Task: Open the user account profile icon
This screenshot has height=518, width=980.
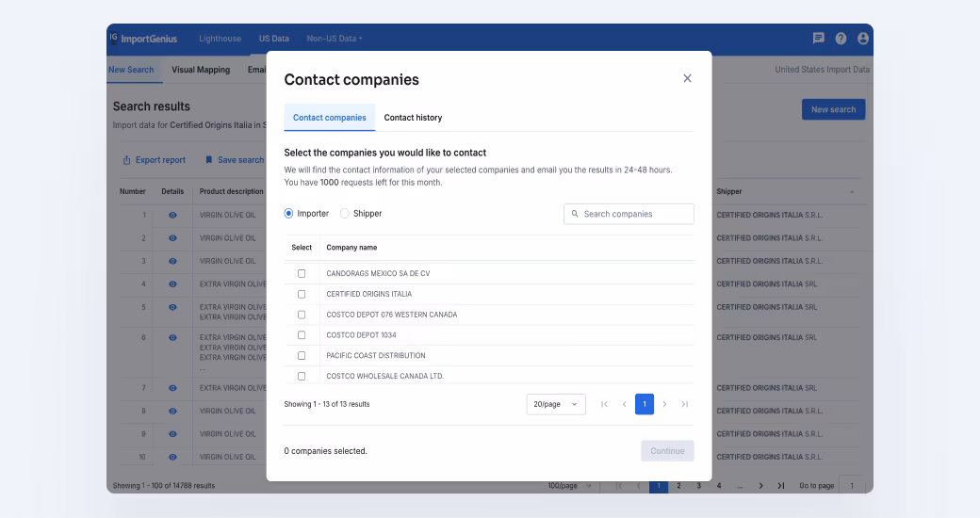Action: click(863, 38)
